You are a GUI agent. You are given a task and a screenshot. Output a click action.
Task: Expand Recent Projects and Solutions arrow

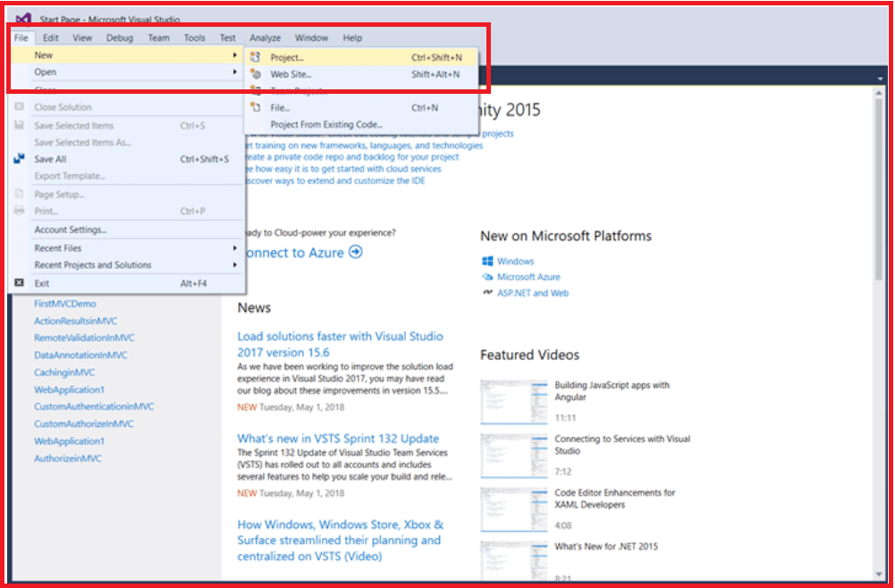point(234,265)
